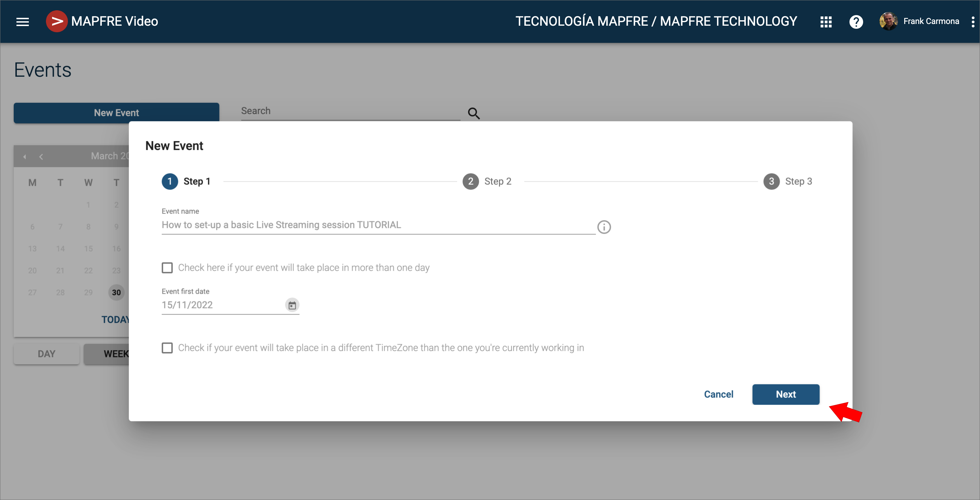
Task: Click the Event first date field
Action: pyautogui.click(x=220, y=305)
